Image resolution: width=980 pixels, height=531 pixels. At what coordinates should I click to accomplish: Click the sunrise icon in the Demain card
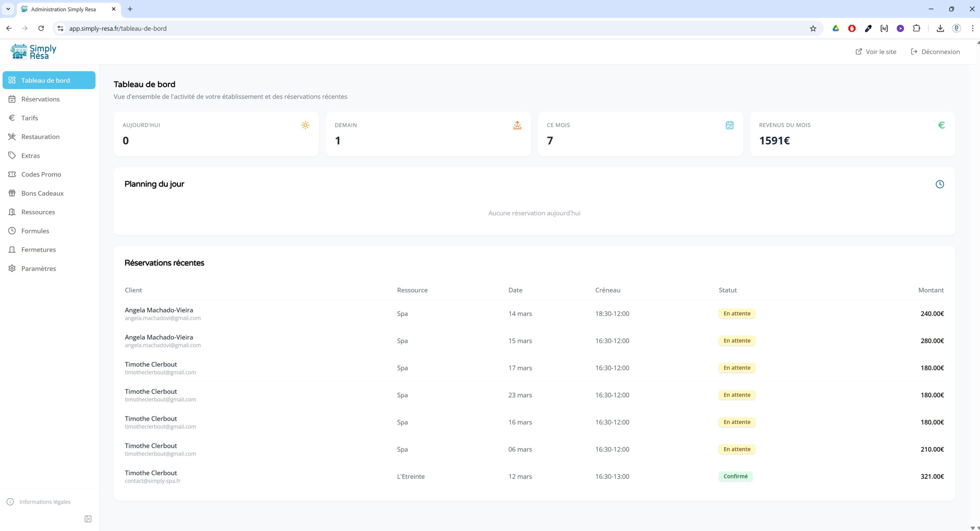click(x=517, y=125)
